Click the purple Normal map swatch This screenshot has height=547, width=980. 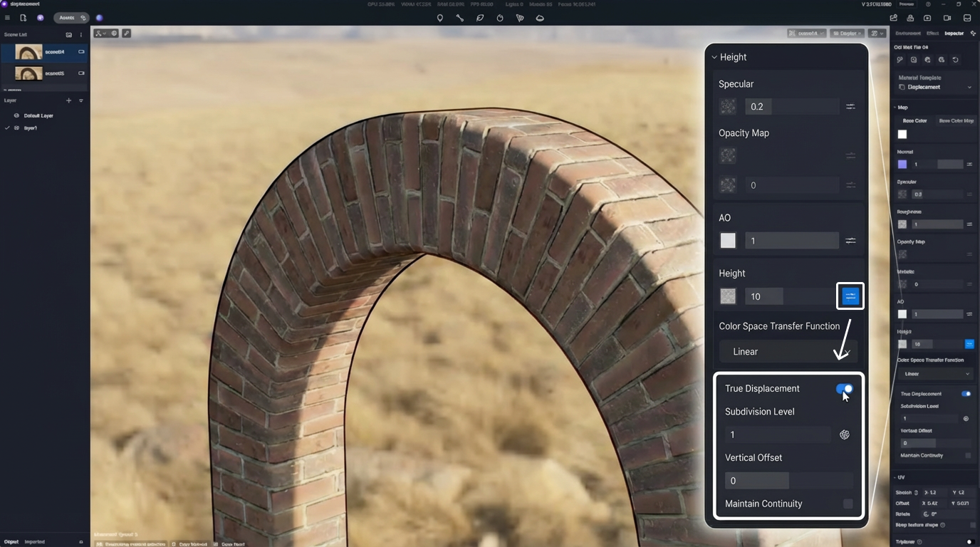coord(902,165)
